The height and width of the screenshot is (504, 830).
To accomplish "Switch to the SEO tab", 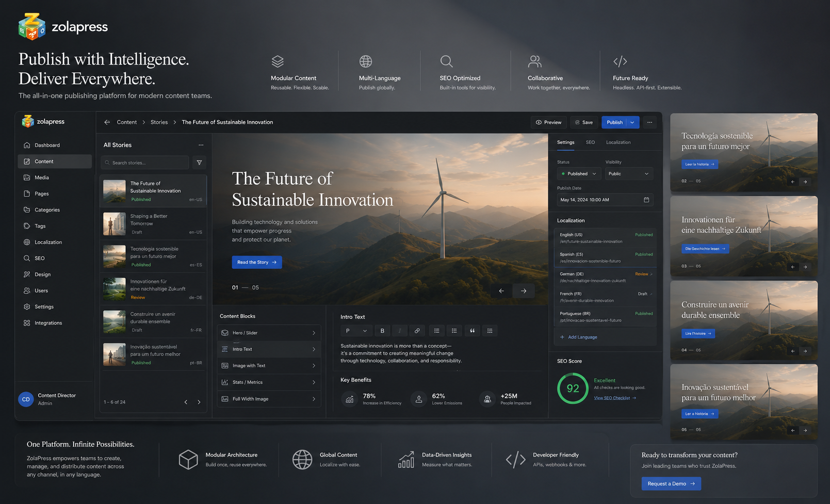I will [590, 142].
